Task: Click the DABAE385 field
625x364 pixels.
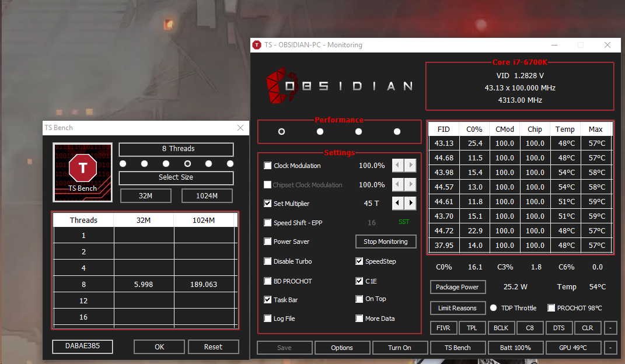Action: 82,346
